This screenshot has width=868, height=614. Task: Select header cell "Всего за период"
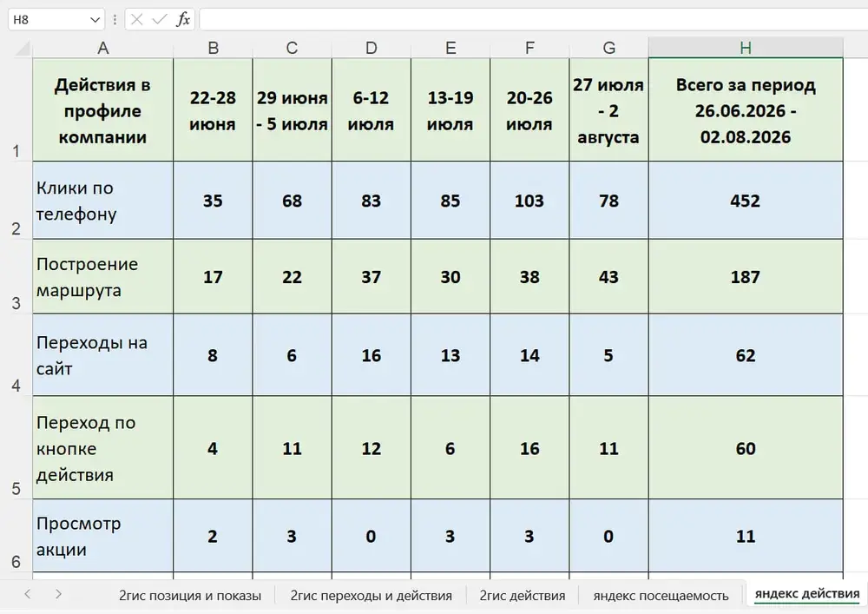tap(746, 110)
